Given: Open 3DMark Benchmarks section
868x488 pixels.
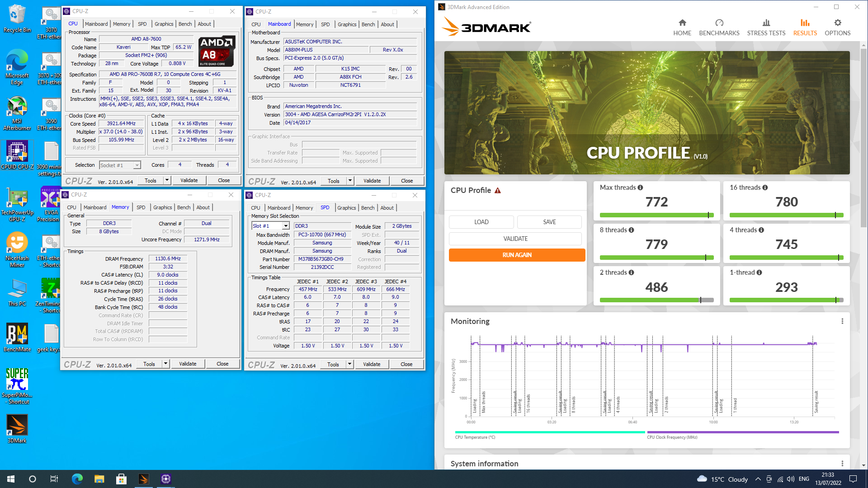Looking at the screenshot, I should [x=719, y=27].
